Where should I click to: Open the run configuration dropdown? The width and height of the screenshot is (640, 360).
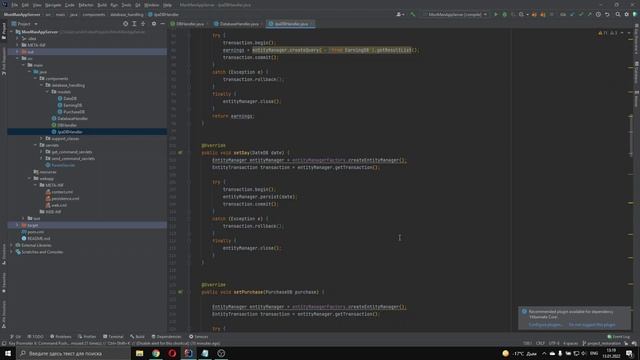455,14
